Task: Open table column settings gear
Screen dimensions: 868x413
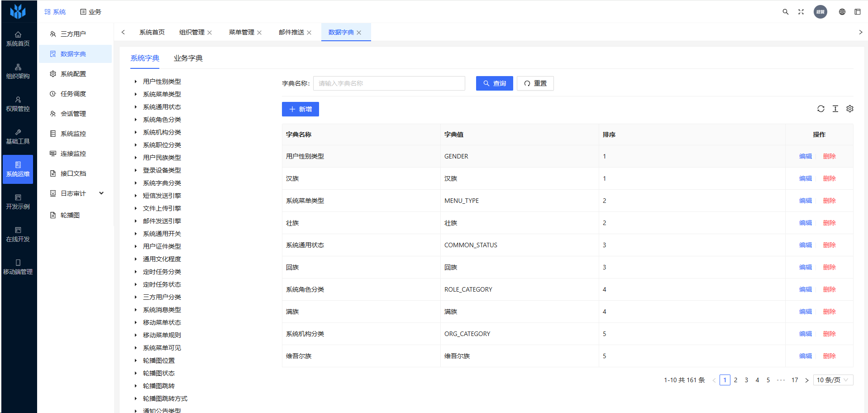Action: pyautogui.click(x=849, y=109)
